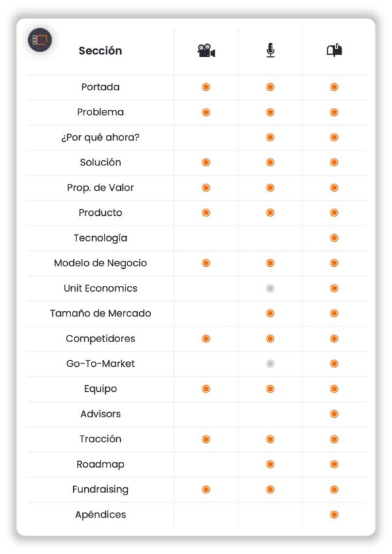392x554 pixels.
Task: Click the mailbox column icon
Action: pyautogui.click(x=334, y=50)
